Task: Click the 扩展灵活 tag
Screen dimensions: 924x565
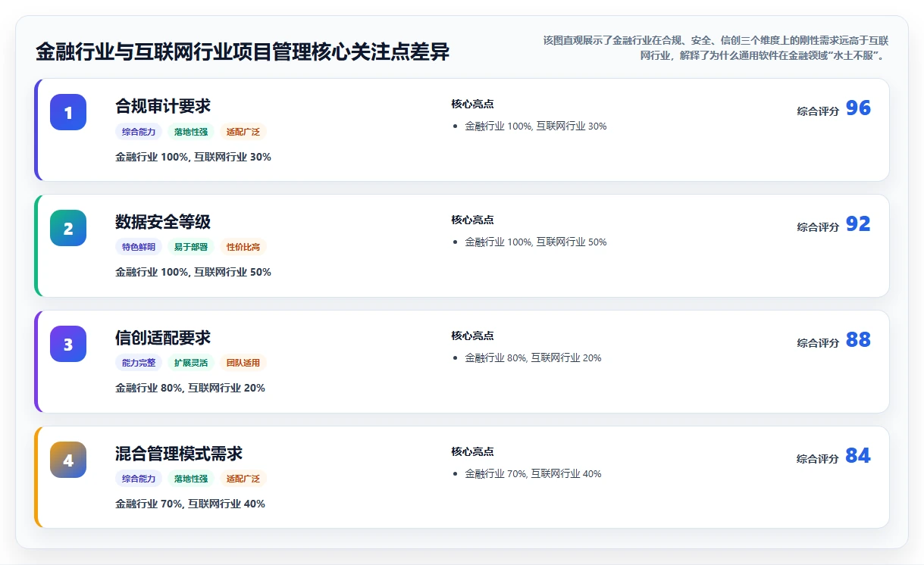Action: click(x=191, y=363)
